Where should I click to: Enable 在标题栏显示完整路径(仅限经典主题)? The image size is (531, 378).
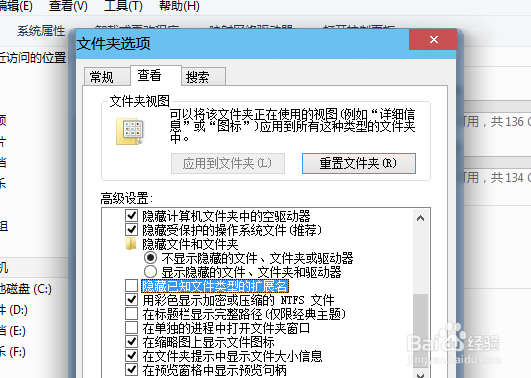(131, 314)
